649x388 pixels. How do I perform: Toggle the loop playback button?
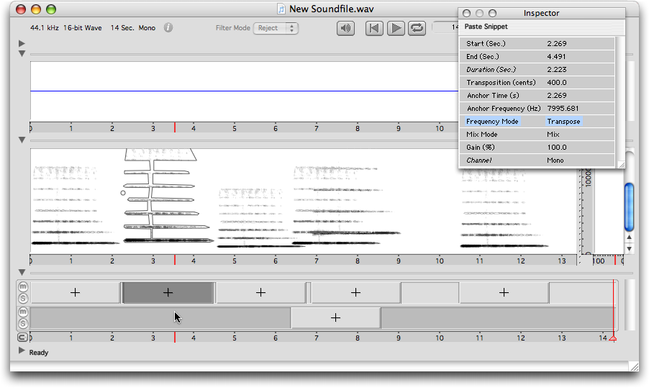coord(417,28)
